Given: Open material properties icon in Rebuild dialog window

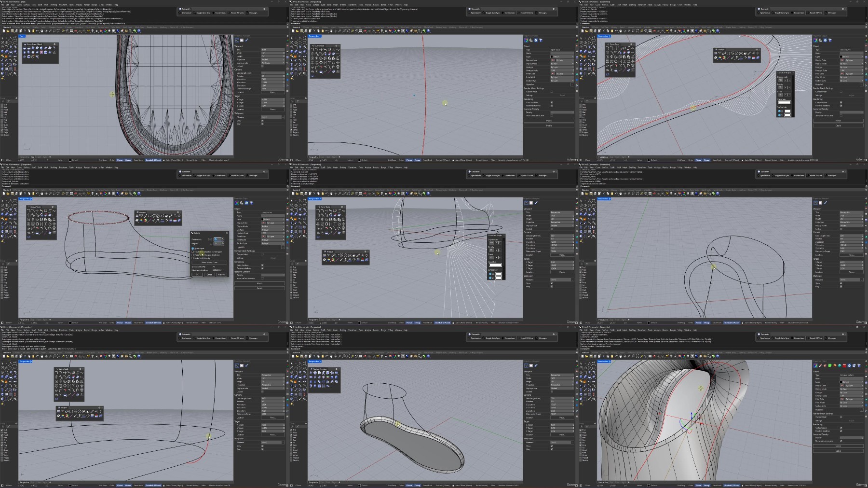Looking at the screenshot, I should pos(242,203).
